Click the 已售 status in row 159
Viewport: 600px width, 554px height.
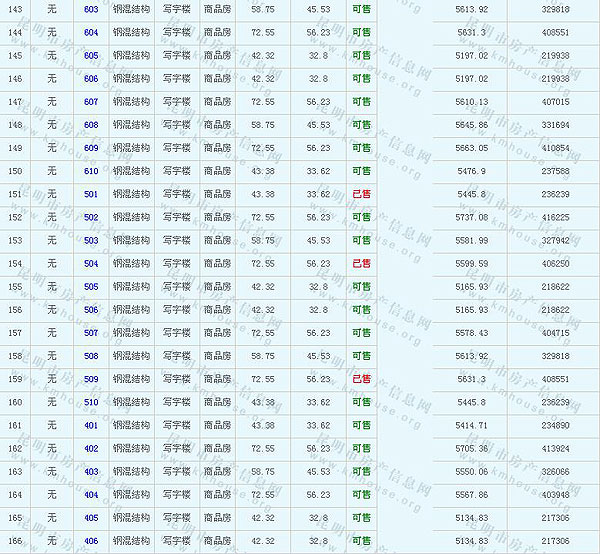tap(361, 379)
